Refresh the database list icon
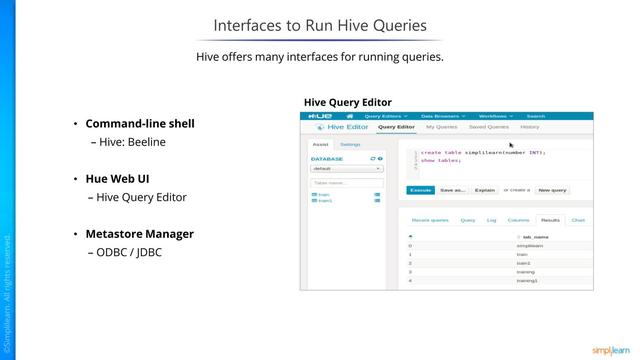 pos(373,159)
